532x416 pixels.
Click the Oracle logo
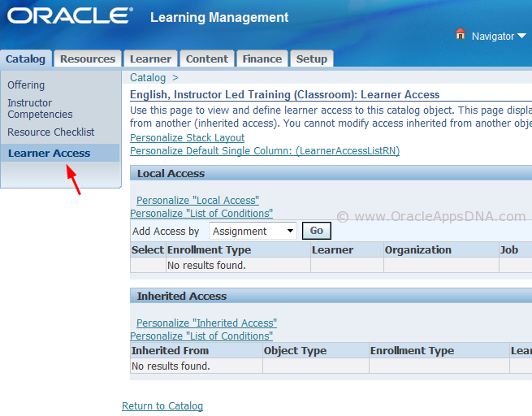pos(70,16)
